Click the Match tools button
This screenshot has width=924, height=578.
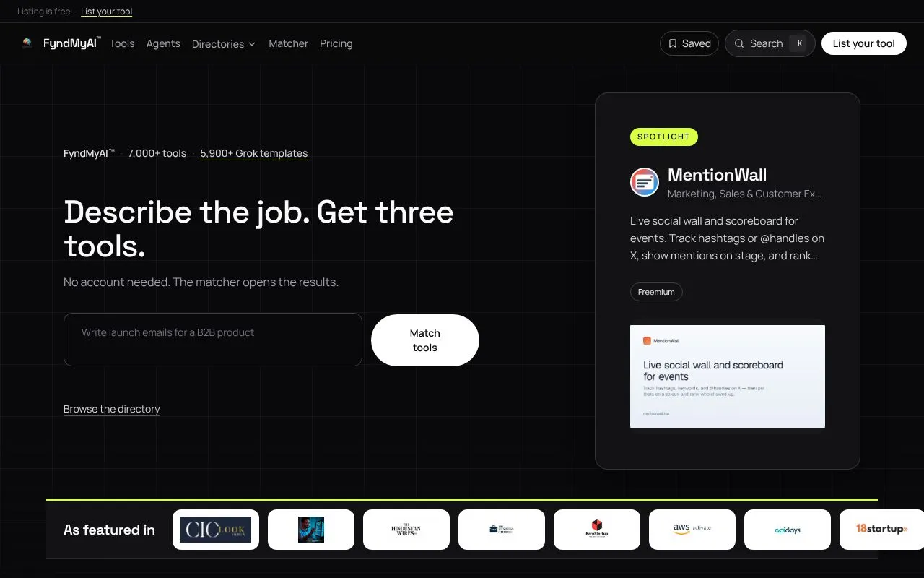(425, 340)
